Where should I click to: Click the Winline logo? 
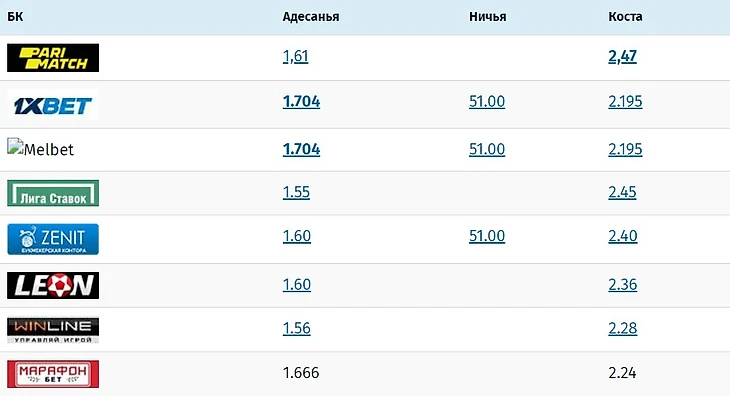53,330
